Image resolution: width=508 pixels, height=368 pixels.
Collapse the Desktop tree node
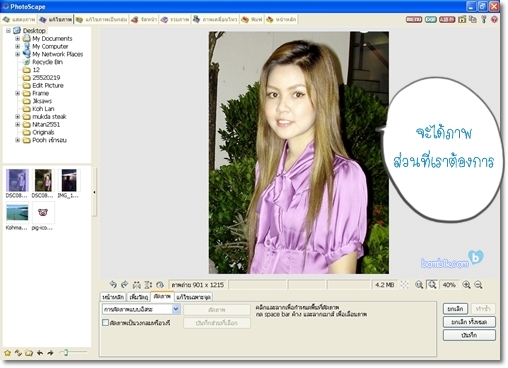click(x=8, y=31)
